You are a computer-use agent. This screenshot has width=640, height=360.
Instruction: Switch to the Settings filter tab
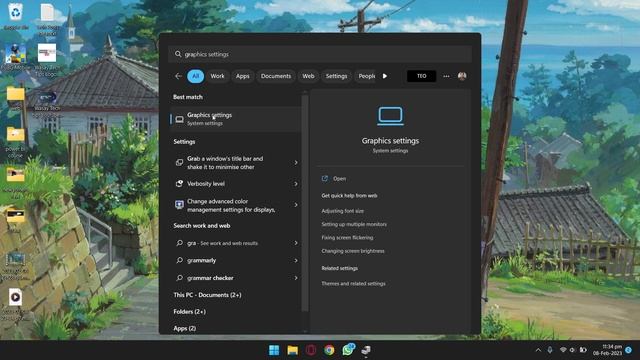(336, 76)
